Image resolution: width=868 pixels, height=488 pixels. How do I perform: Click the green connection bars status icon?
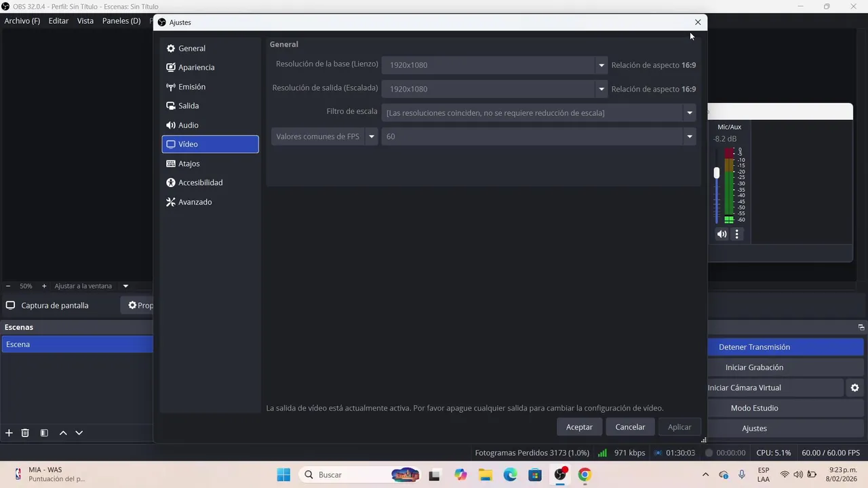(x=602, y=453)
